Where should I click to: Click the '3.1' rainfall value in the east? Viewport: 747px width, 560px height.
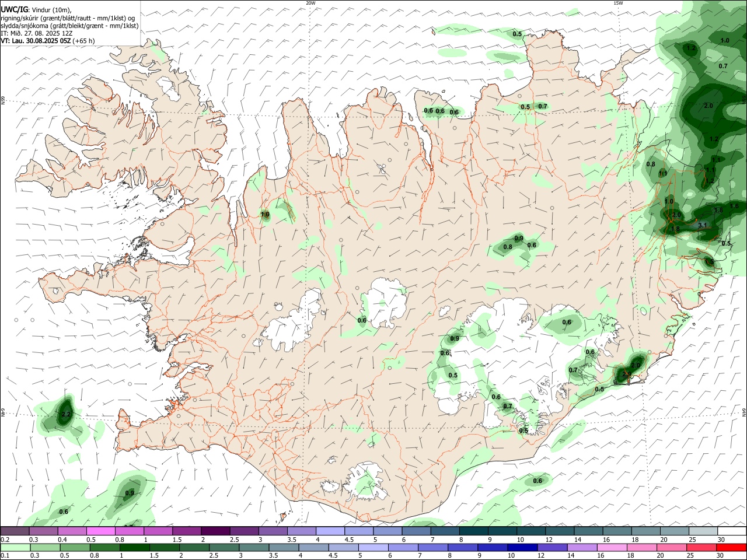coord(703,225)
